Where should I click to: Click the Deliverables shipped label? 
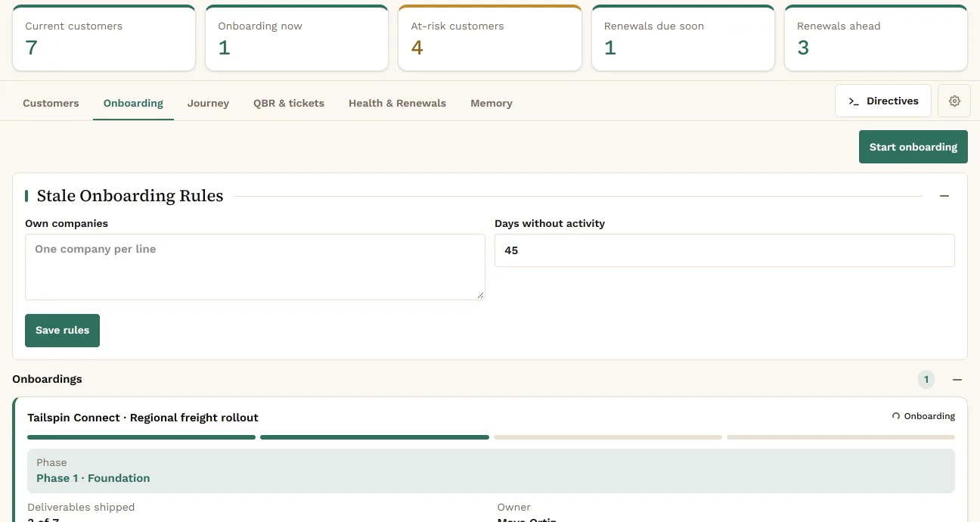tap(81, 507)
